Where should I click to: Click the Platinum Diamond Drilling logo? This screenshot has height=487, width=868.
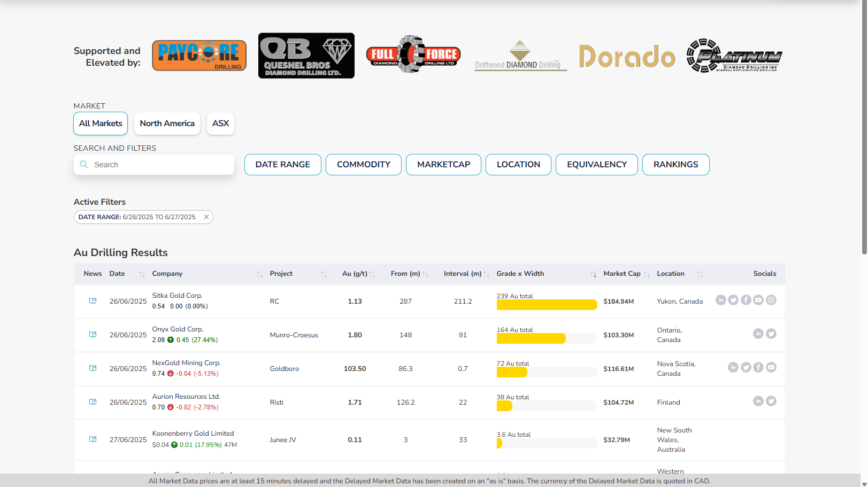coord(734,56)
